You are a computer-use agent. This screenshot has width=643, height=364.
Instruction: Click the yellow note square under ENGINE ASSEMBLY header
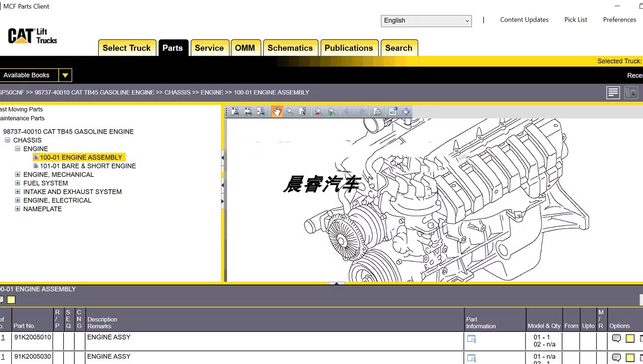pos(11,300)
